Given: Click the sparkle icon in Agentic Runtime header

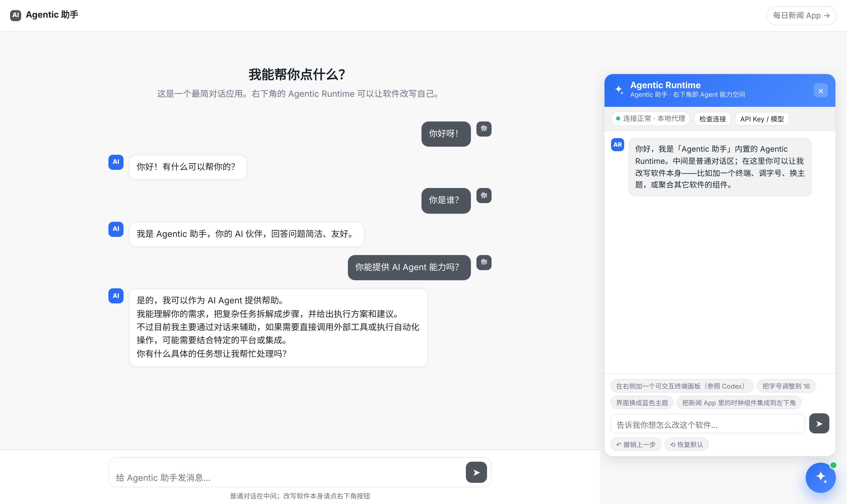Looking at the screenshot, I should (619, 90).
